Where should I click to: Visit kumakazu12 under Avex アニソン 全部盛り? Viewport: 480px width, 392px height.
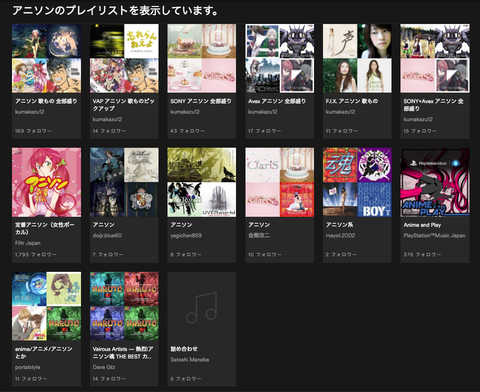tap(262, 112)
